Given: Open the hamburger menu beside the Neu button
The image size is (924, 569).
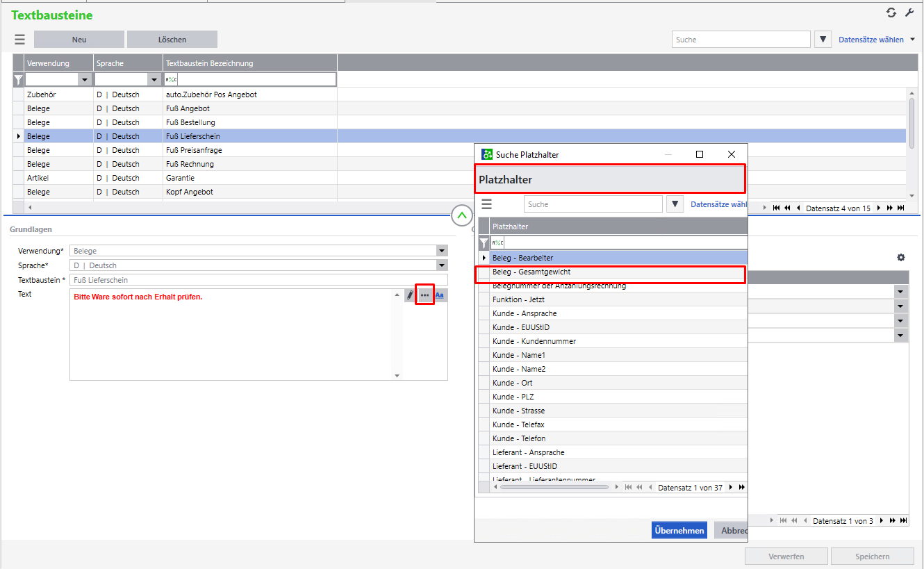Looking at the screenshot, I should click(19, 40).
